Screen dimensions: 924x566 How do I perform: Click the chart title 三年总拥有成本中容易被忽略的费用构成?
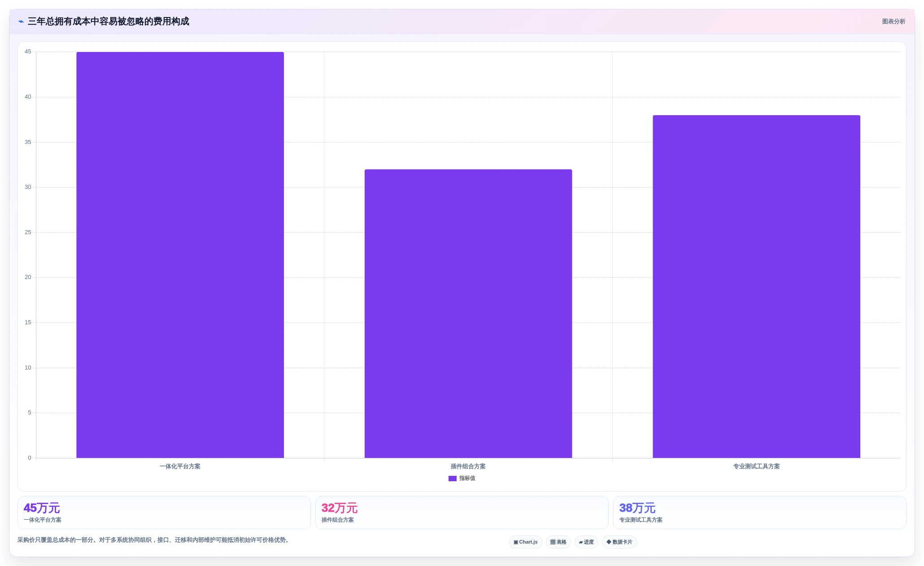109,22
